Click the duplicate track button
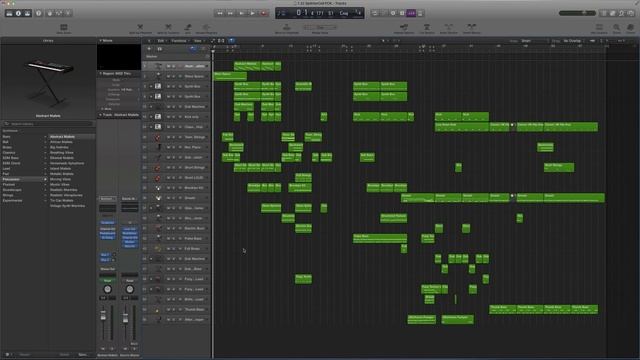640x360 pixels. (160, 49)
